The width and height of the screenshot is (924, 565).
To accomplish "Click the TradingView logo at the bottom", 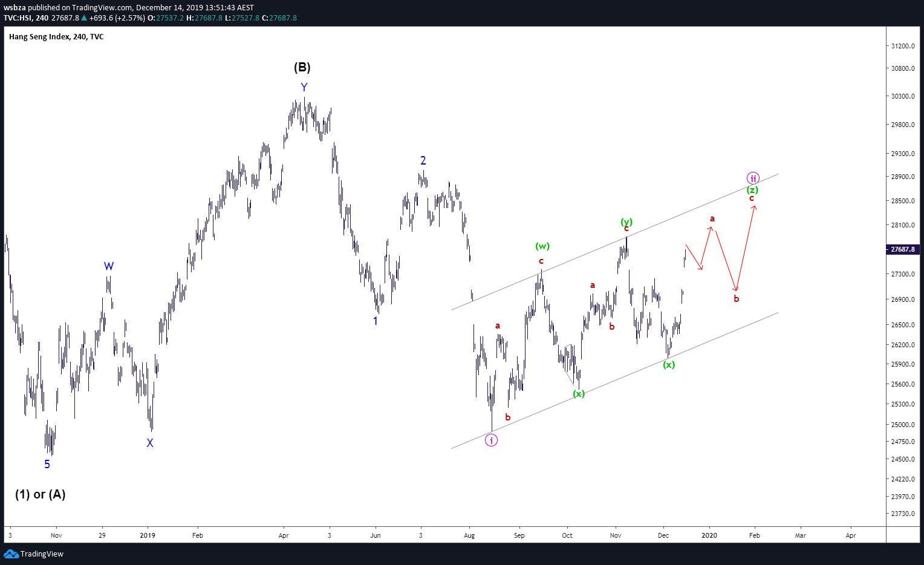I will coord(33,554).
